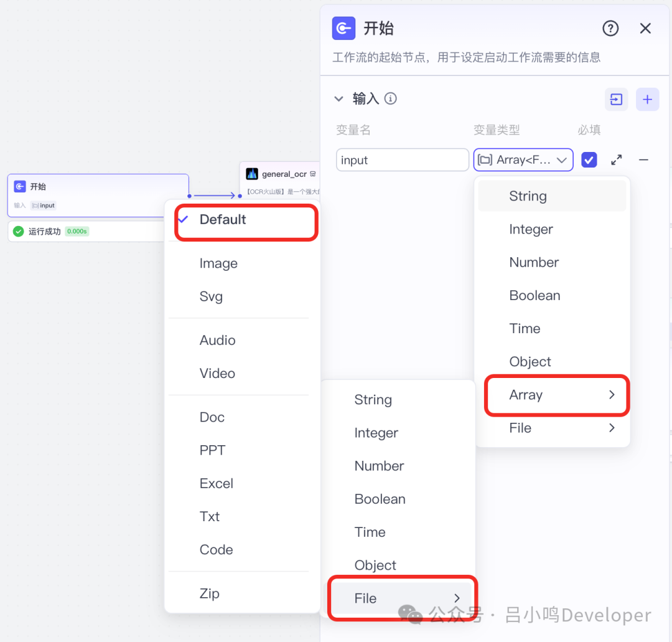Select String in the variable type menu
This screenshot has height=642, width=672.
(552, 196)
